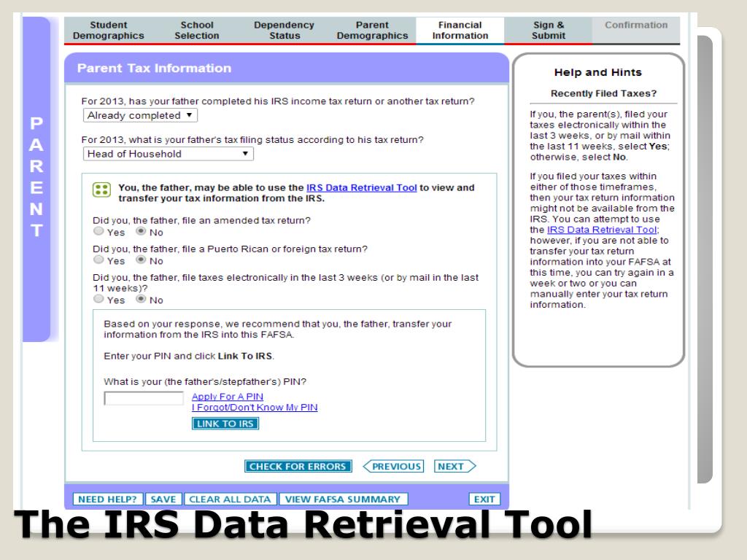Open the Dependency Status tab
747x560 pixels.
284,30
